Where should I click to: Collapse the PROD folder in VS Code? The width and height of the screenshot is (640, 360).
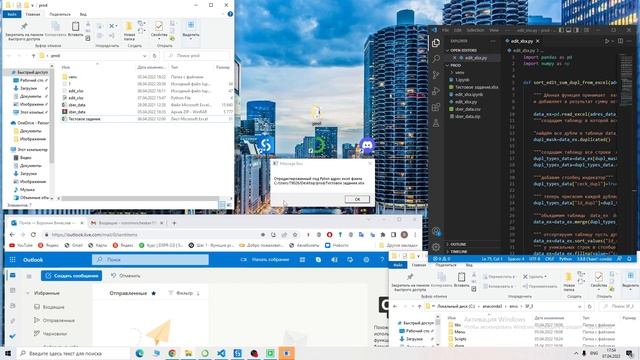pos(448,65)
